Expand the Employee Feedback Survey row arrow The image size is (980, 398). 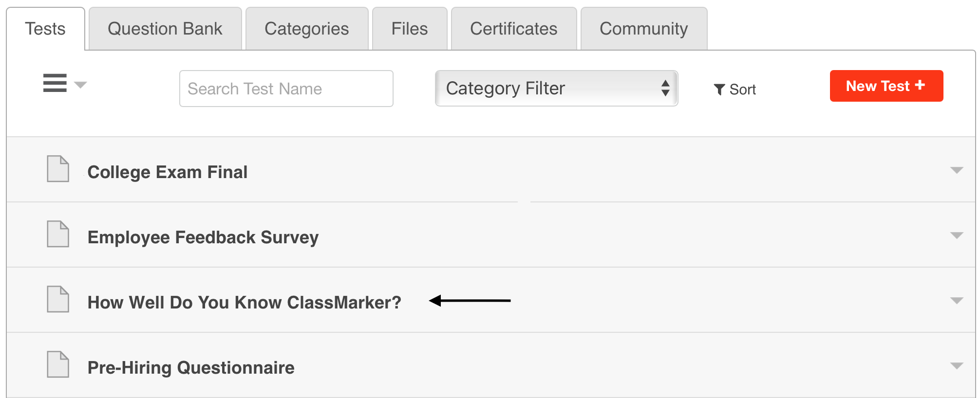(956, 235)
